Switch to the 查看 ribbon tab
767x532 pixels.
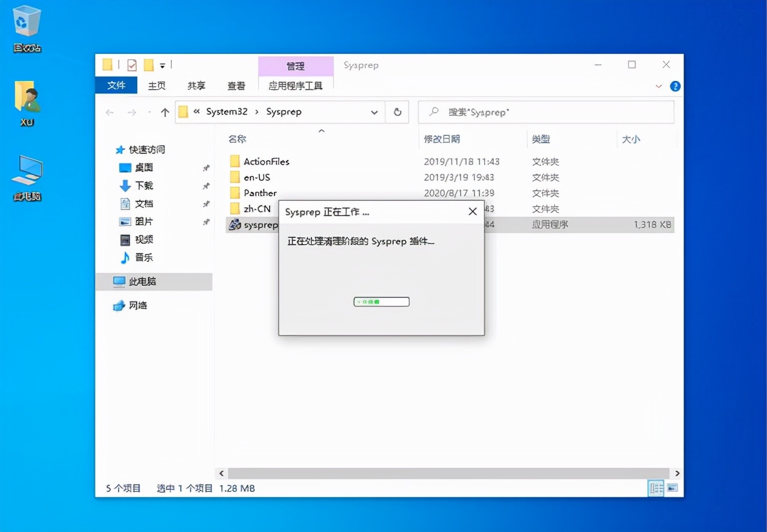pos(236,86)
